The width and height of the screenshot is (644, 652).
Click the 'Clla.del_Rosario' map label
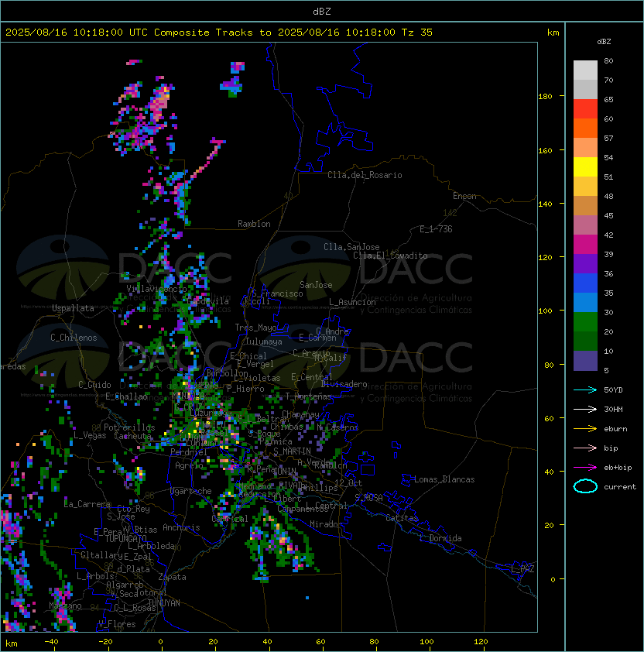[x=365, y=175]
